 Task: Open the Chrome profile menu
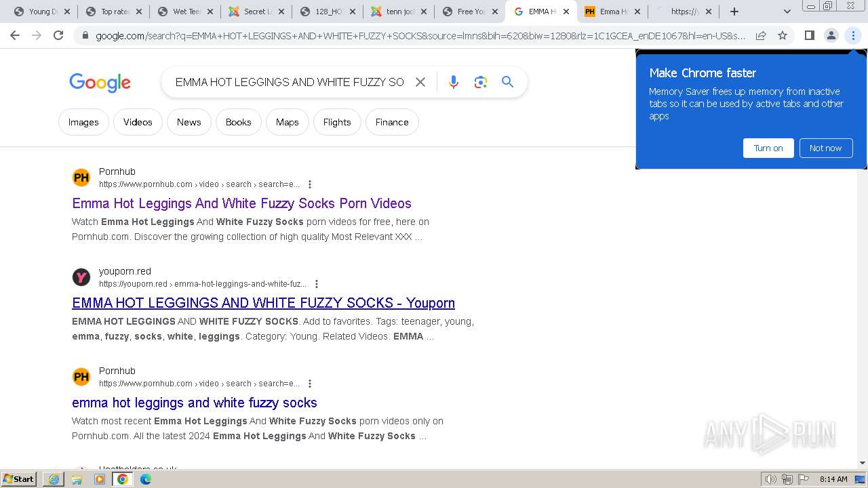831,35
